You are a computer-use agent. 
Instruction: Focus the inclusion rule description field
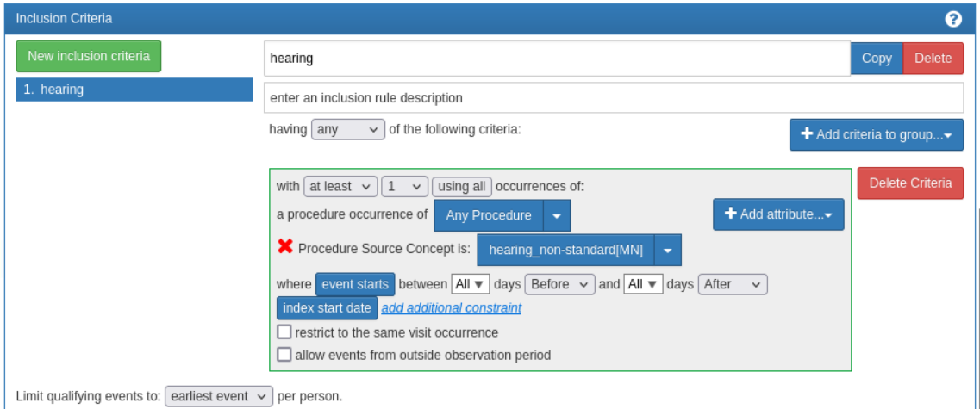[614, 98]
